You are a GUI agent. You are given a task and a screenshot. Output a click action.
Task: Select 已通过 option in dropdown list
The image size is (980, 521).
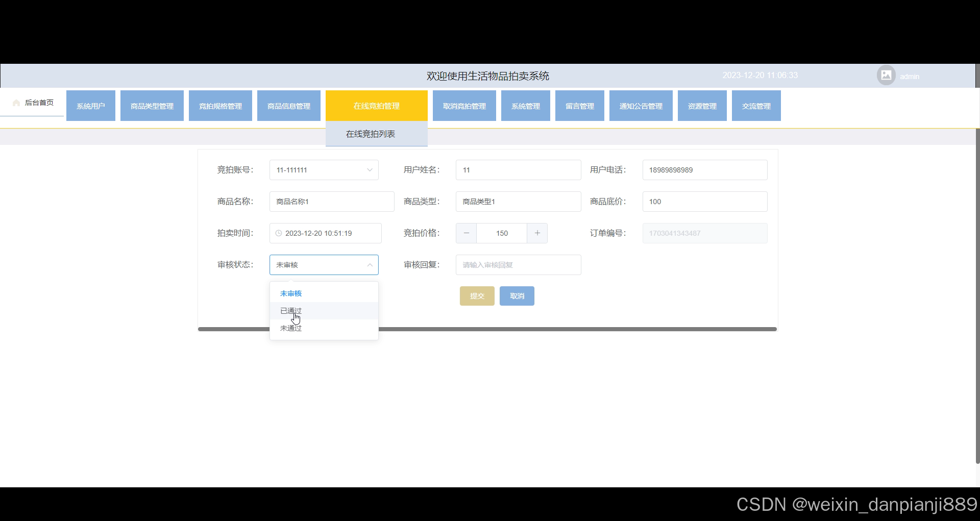[x=324, y=311]
